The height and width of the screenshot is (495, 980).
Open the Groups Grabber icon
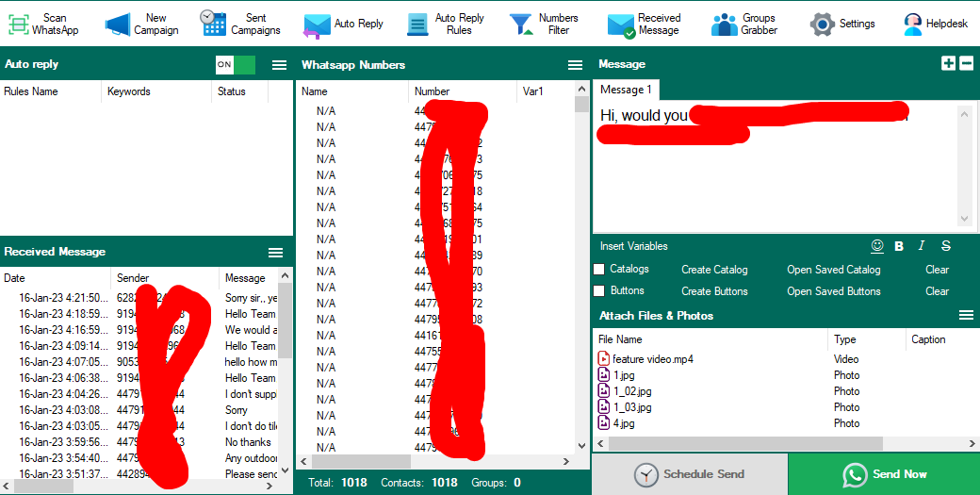pos(725,25)
